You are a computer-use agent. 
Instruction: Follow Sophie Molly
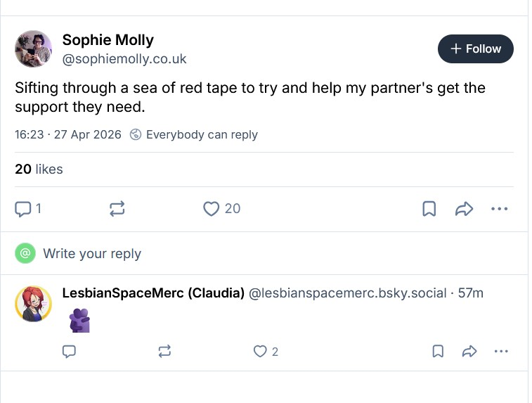pos(476,49)
